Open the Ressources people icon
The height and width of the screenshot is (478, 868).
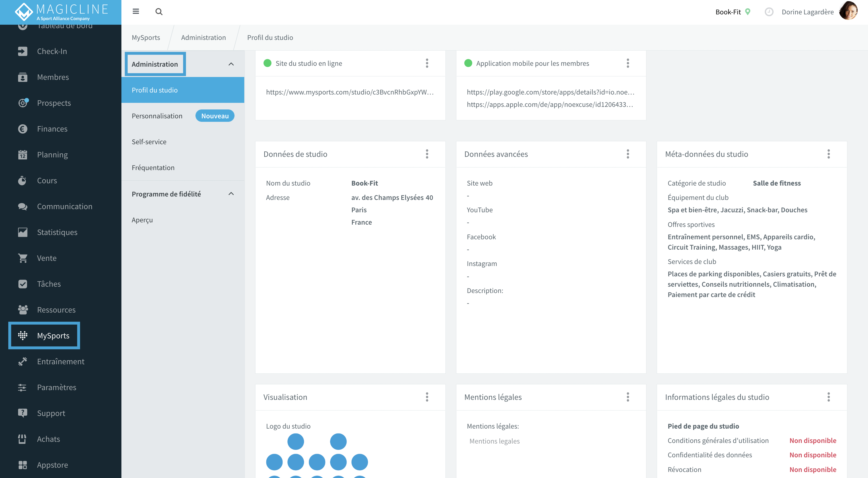click(x=23, y=310)
